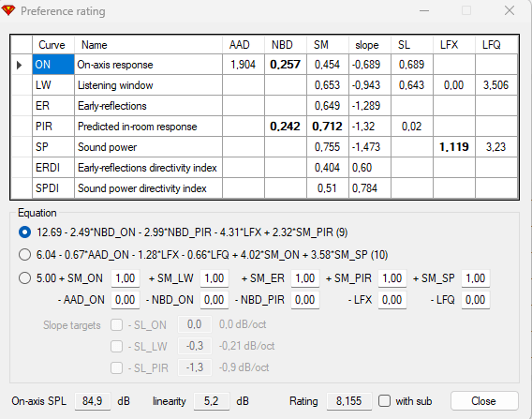Tick the SL_LW slope target checkbox
This screenshot has width=532, height=419.
(x=116, y=346)
